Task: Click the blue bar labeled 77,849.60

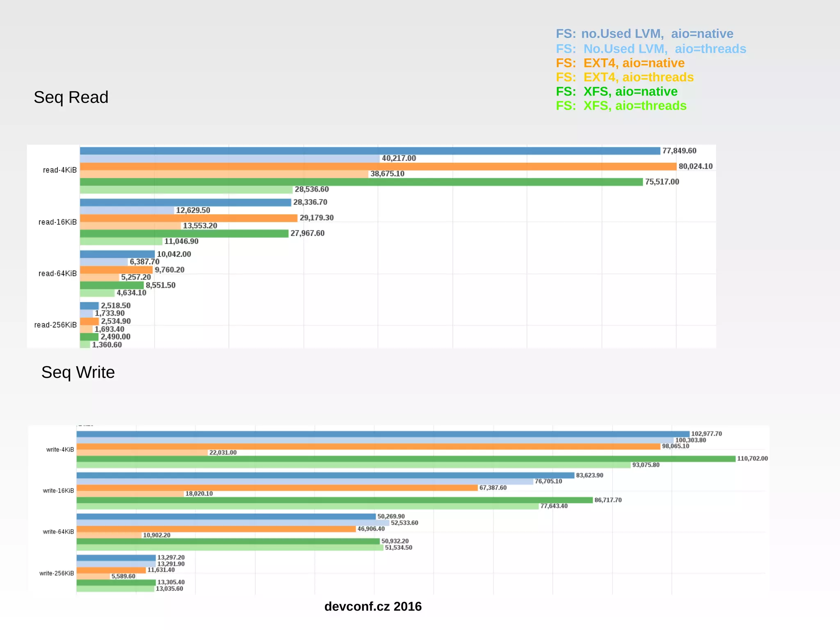Action: (x=369, y=151)
